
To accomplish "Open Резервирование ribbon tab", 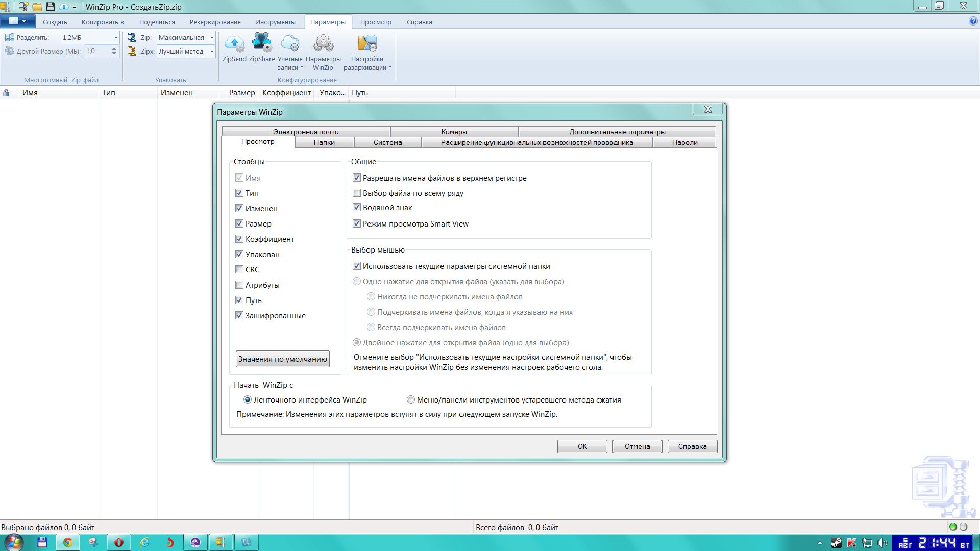I will (x=215, y=22).
